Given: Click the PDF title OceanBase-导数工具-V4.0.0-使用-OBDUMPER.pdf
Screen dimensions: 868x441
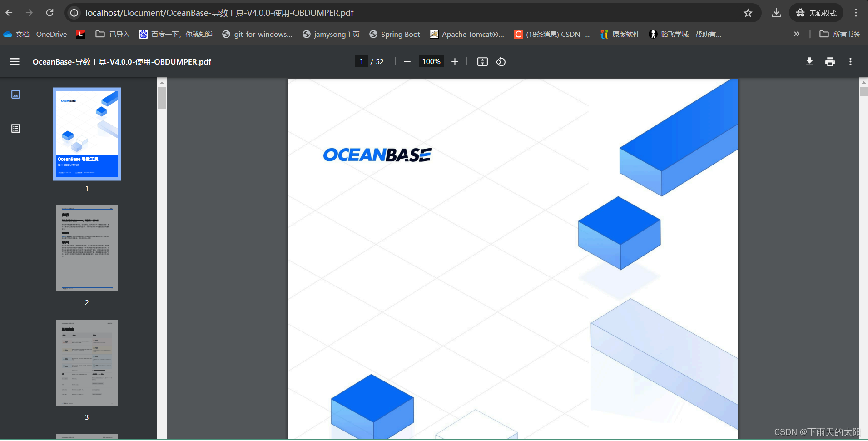Looking at the screenshot, I should [x=122, y=61].
